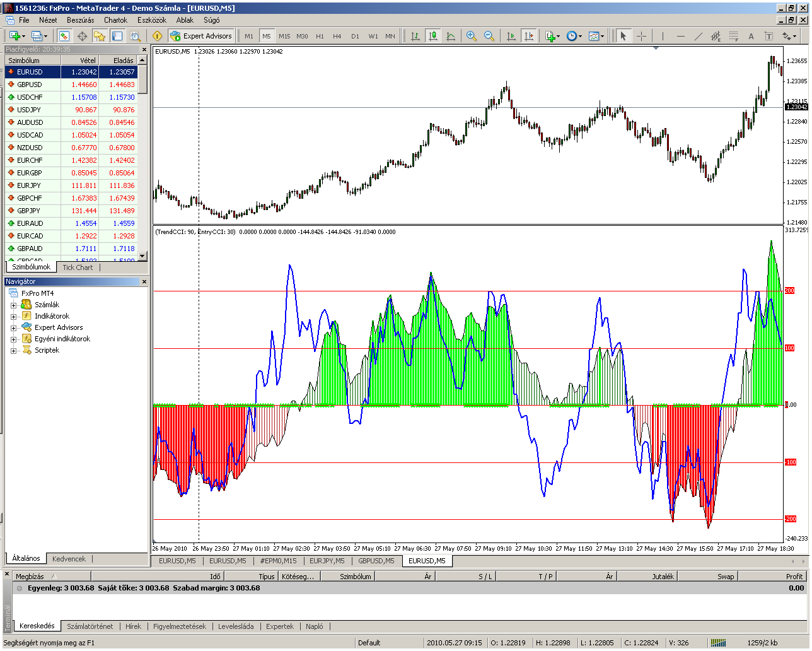This screenshot has width=812, height=651.
Task: Switch chart to H4 timeframe
Action: tap(337, 36)
